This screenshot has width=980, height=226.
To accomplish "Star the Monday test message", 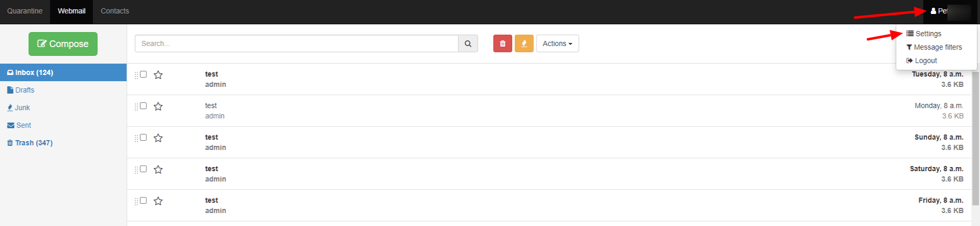I will [159, 107].
